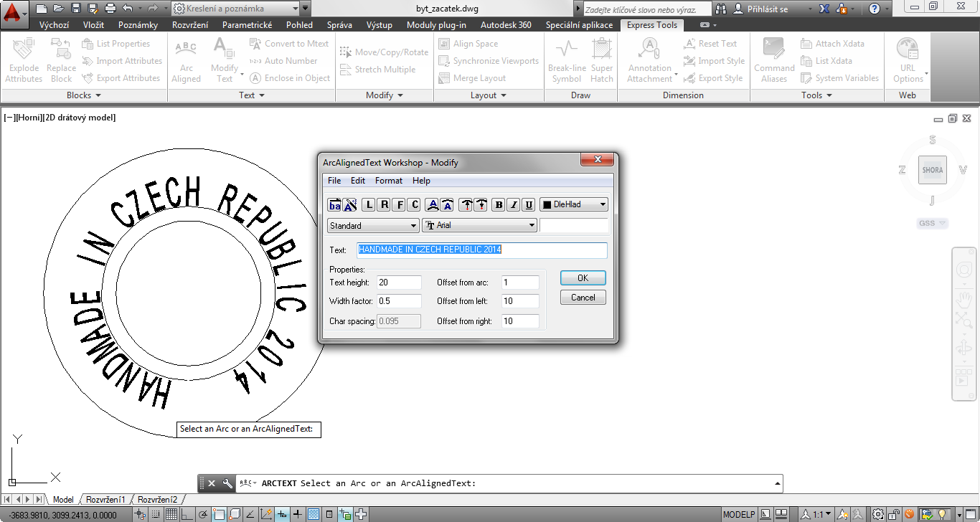Open the GSS coordinate system dropdown
Screen dimensions: 980x522
[932, 223]
